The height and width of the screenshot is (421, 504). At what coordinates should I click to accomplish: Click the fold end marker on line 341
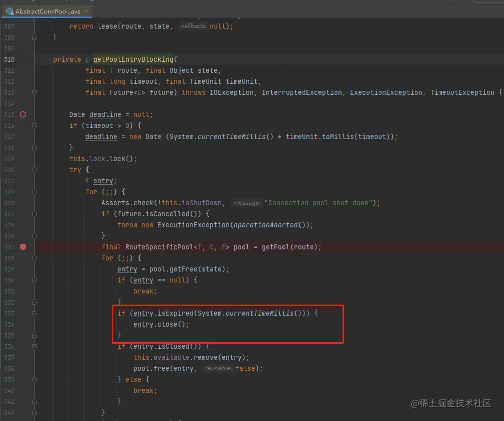(35, 402)
